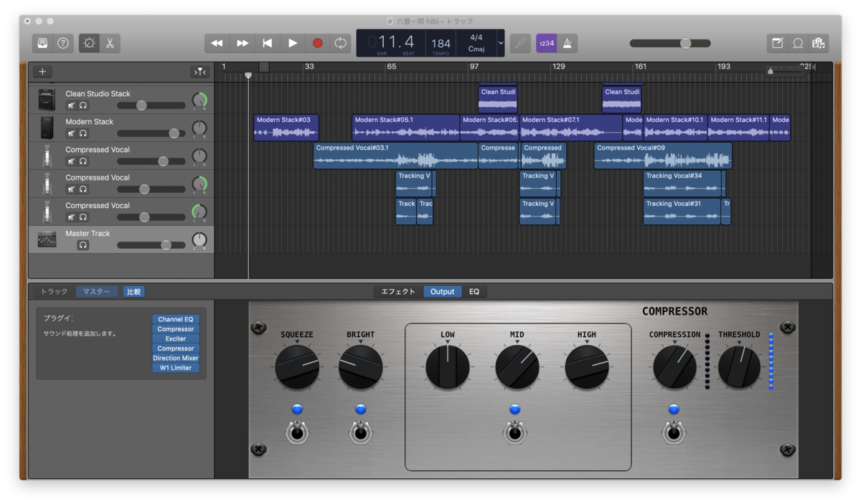Click the master volume slider in toolbar

pos(670,43)
